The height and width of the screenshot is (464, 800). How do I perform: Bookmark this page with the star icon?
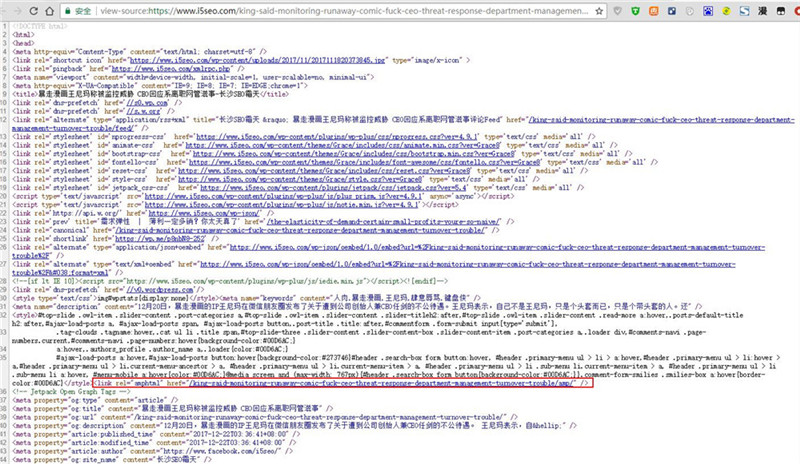pos(599,11)
